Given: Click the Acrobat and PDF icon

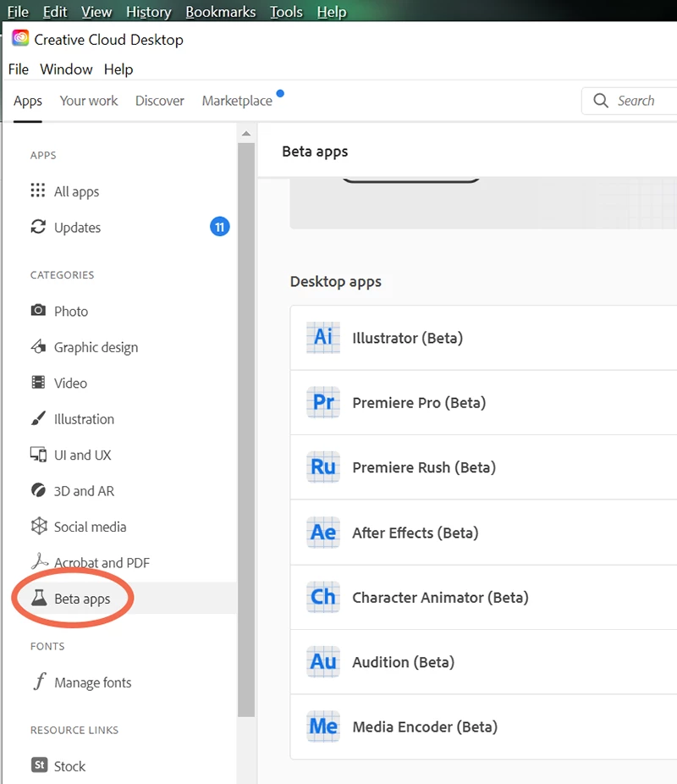Looking at the screenshot, I should click(39, 561).
